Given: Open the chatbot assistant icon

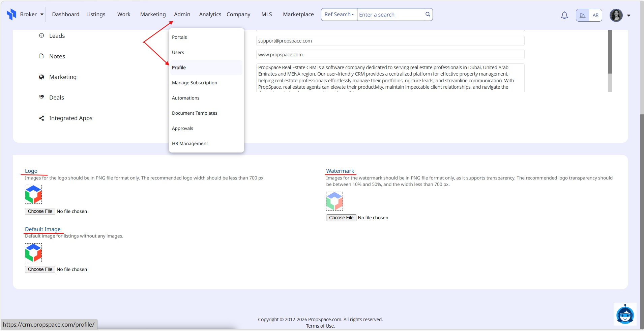Looking at the screenshot, I should (x=625, y=314).
